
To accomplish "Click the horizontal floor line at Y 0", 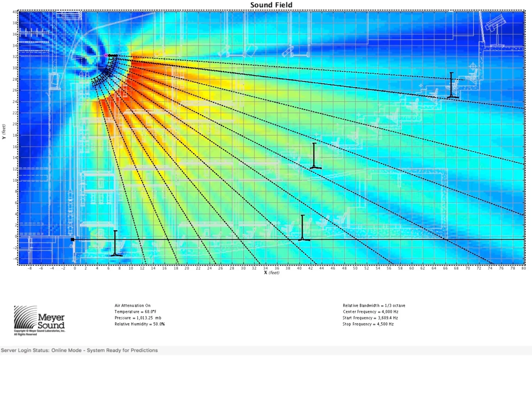I will point(299,239).
